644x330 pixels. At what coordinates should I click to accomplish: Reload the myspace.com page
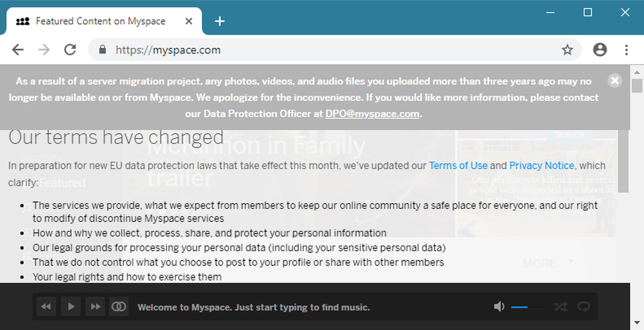pos(70,50)
